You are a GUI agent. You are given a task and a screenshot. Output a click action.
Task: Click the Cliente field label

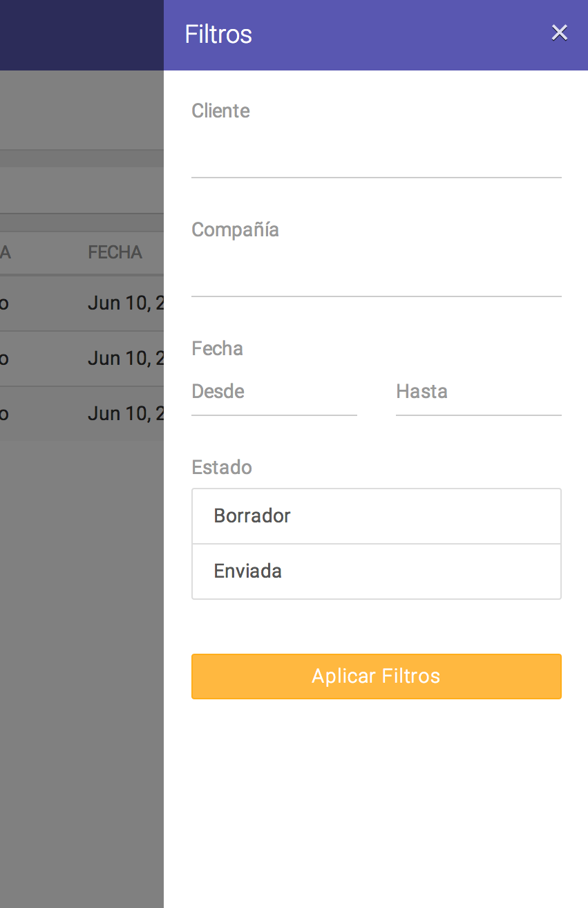coord(220,111)
